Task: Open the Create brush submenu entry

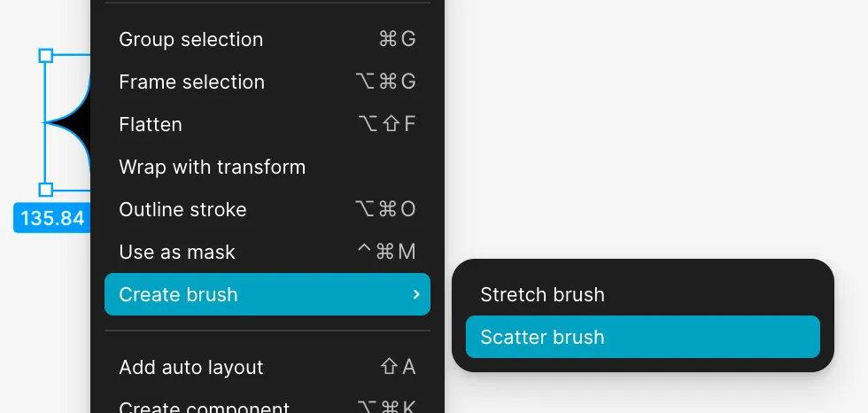Action: click(x=178, y=294)
